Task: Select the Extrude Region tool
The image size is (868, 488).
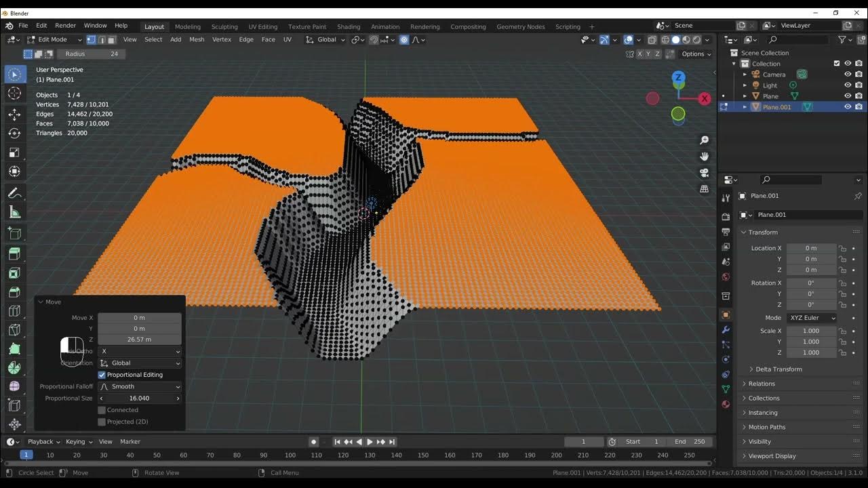Action: pos(14,254)
